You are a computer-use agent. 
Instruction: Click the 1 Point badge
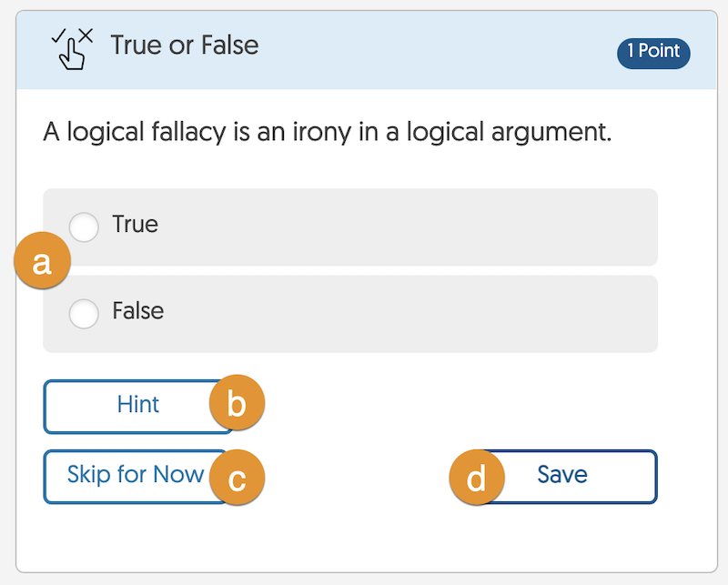point(652,52)
